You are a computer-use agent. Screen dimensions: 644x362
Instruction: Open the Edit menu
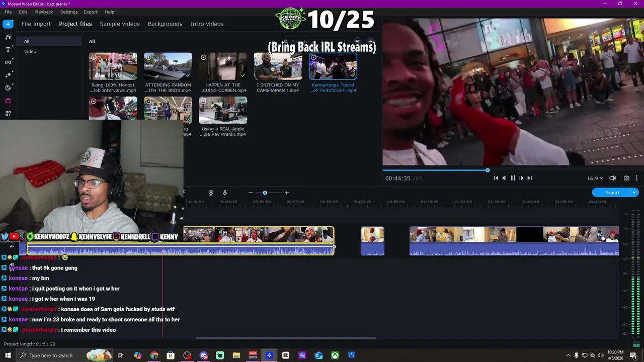coord(23,12)
